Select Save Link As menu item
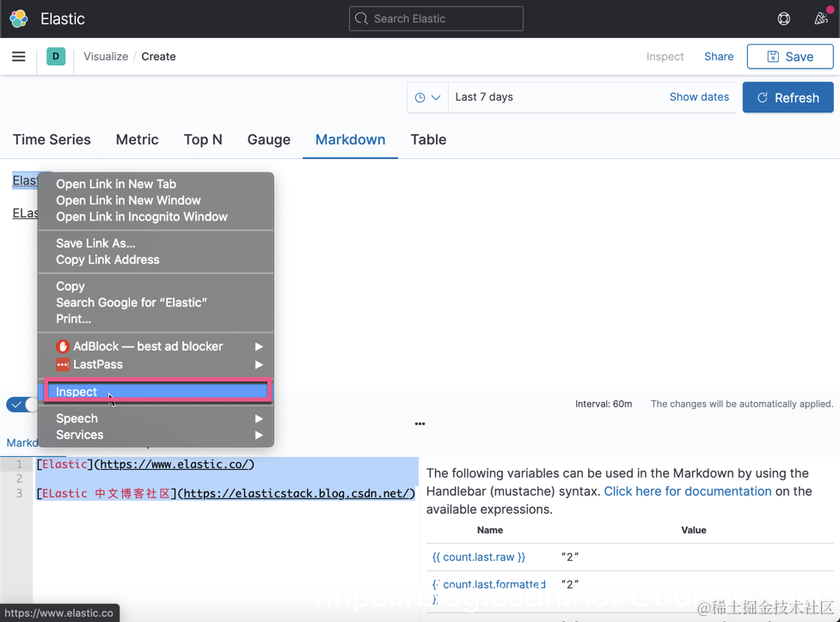 coord(156,243)
